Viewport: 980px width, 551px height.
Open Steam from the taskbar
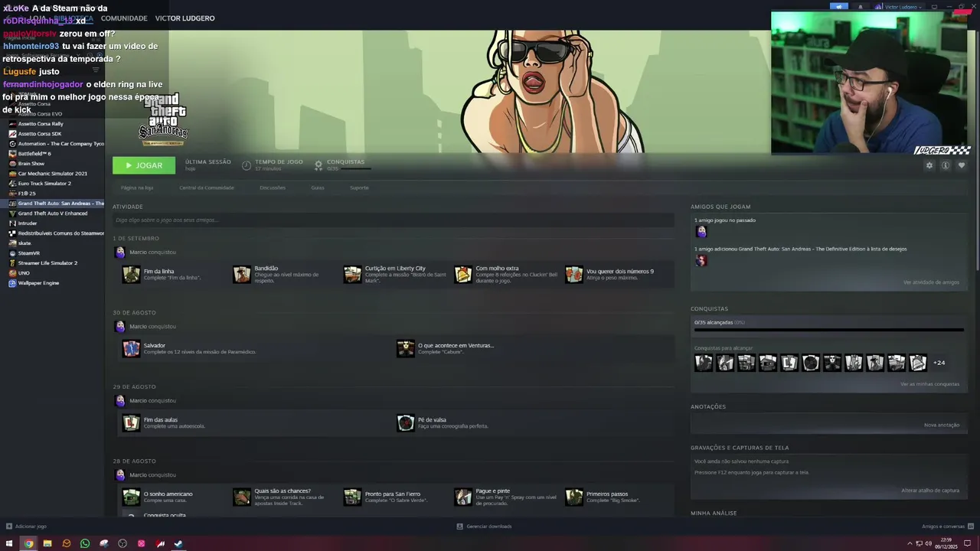pyautogui.click(x=178, y=544)
